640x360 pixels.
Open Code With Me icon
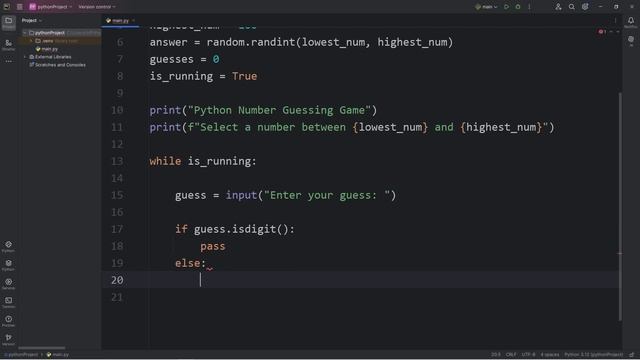[x=558, y=7]
